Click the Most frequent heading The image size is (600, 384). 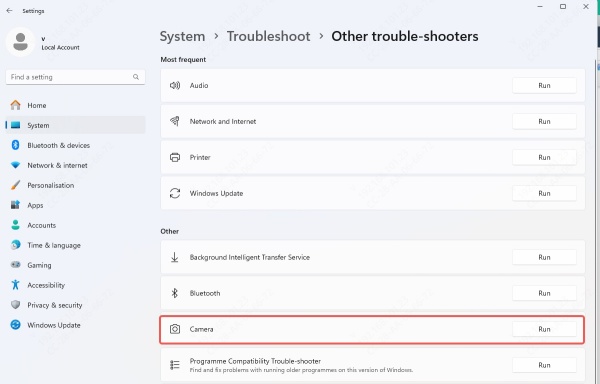[x=183, y=59]
